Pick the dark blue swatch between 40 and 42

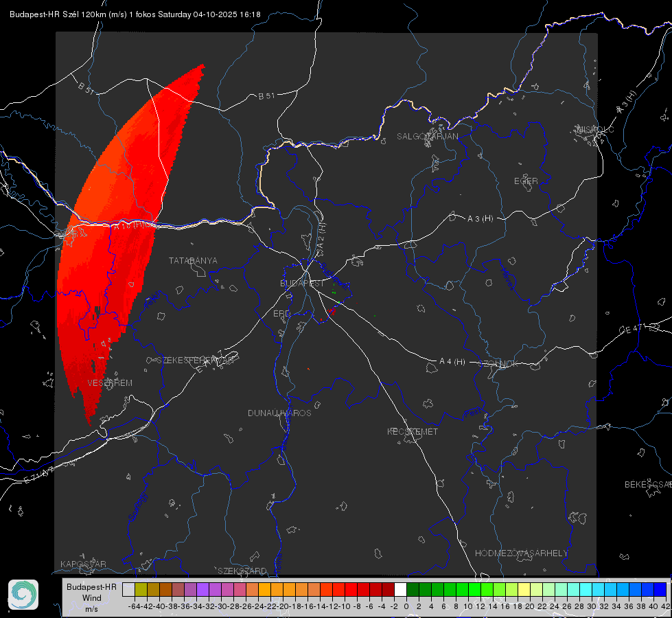(x=660, y=590)
